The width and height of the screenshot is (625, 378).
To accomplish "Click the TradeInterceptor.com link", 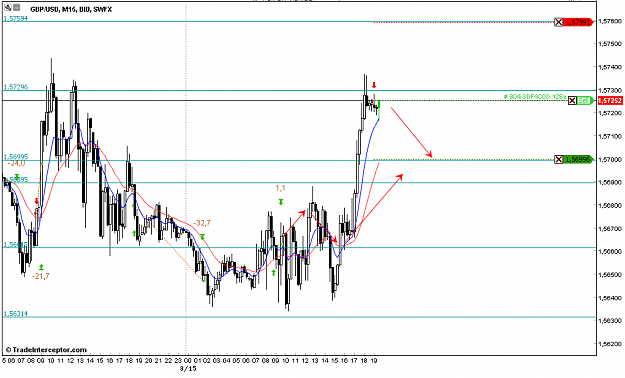I will [x=46, y=350].
